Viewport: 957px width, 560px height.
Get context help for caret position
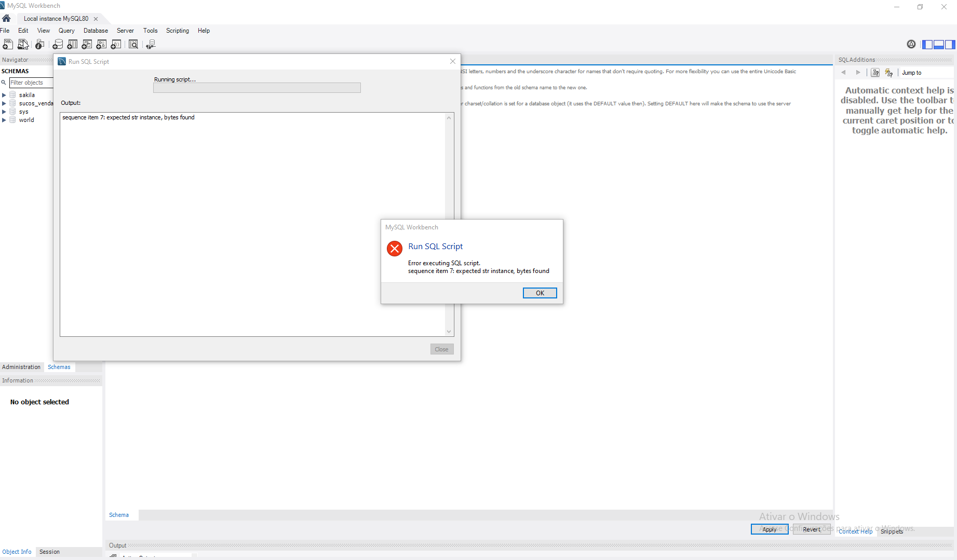click(x=875, y=73)
